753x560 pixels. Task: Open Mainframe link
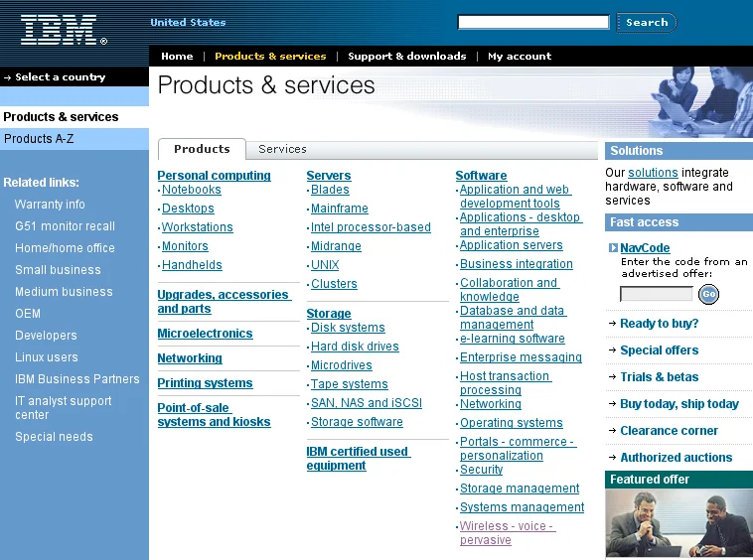click(x=340, y=209)
